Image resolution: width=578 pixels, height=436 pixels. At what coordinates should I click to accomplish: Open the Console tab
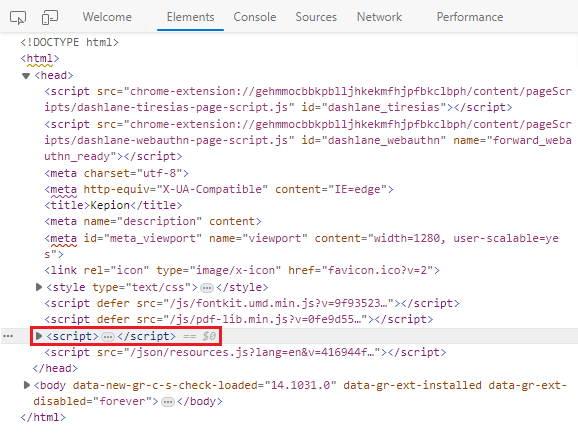[255, 17]
